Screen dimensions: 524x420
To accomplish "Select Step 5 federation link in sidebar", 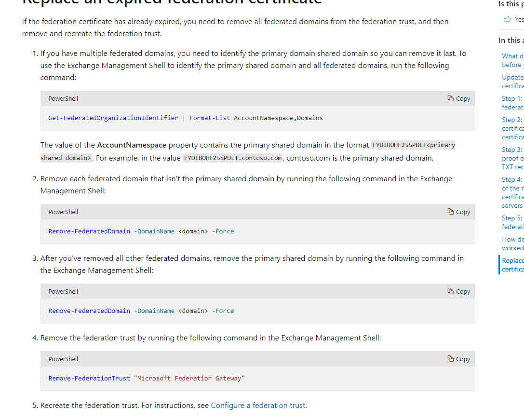I will [512, 222].
